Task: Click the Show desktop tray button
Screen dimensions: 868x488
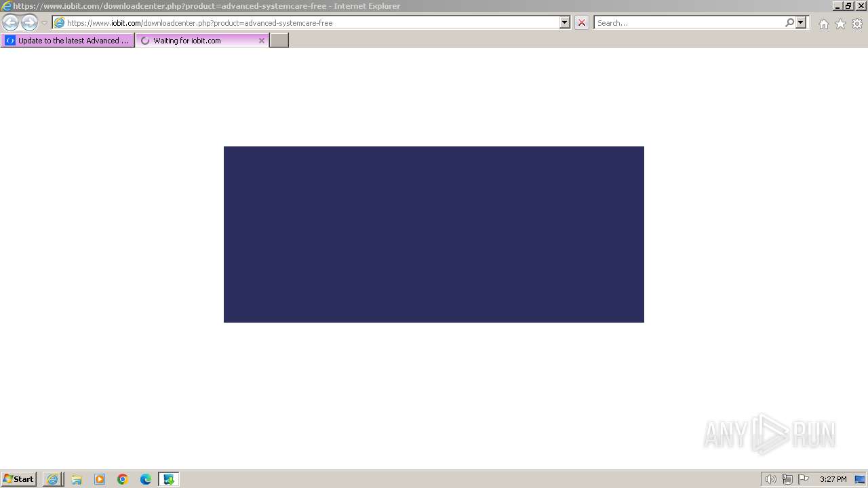Action: pos(860,479)
